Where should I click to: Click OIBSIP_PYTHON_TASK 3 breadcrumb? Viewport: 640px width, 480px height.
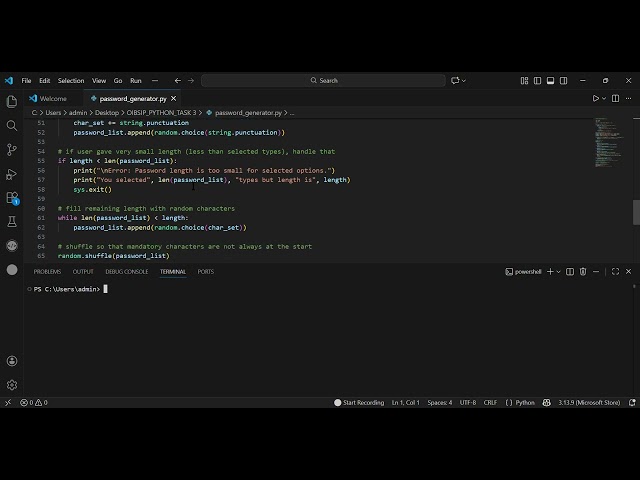(x=161, y=113)
